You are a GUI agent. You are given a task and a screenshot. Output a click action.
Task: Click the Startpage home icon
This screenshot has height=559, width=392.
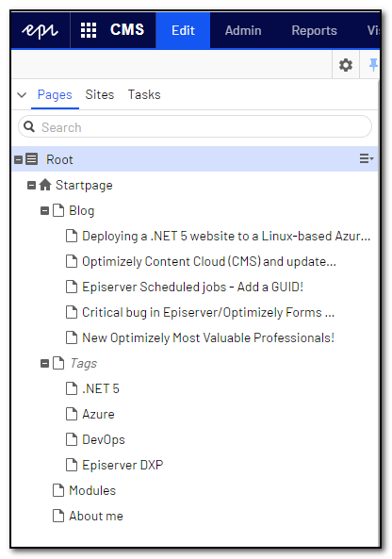pos(45,185)
